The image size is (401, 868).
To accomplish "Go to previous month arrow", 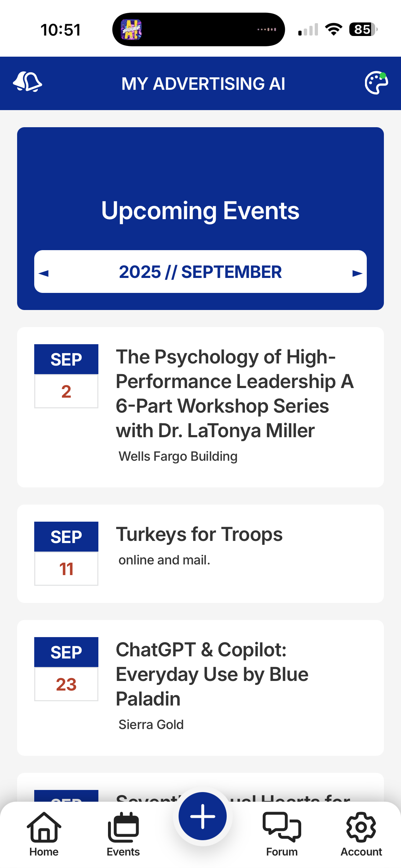I will click(44, 273).
